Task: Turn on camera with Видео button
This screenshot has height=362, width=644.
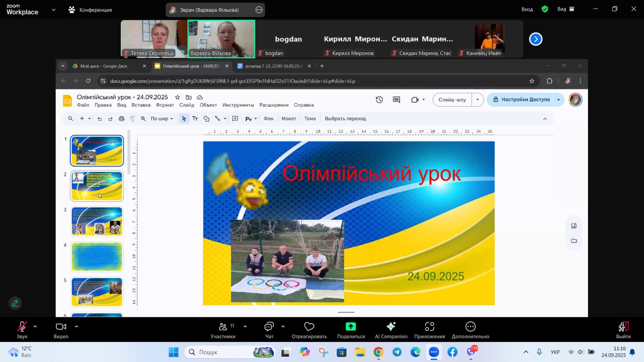Action: click(61, 330)
